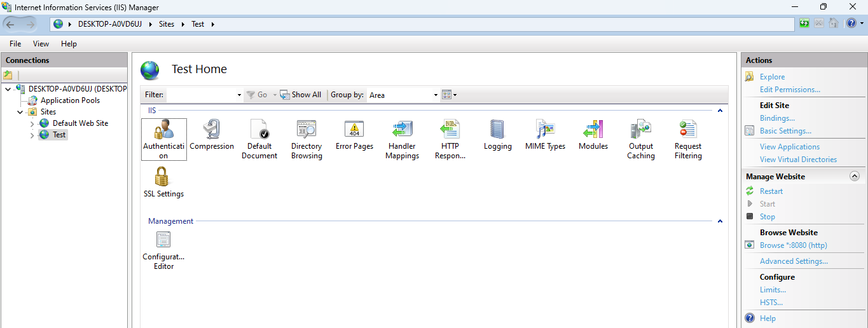Open the File menu
This screenshot has height=328, width=868.
(15, 44)
